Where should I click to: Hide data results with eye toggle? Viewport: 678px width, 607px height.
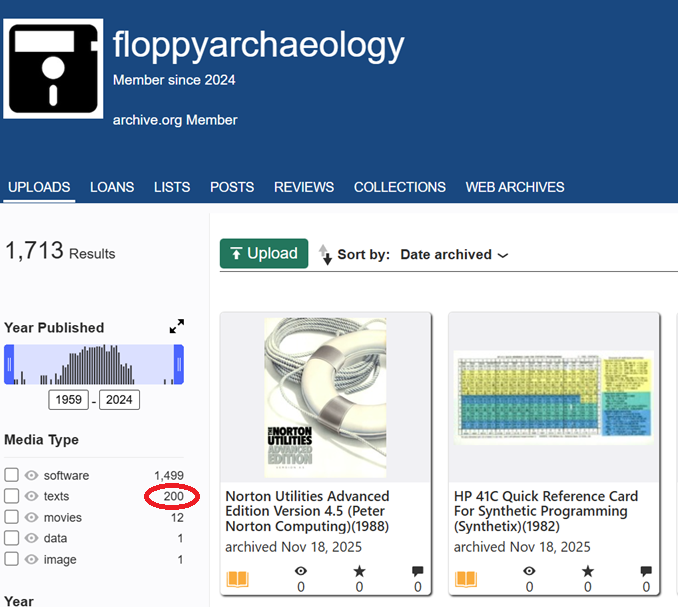tap(31, 538)
